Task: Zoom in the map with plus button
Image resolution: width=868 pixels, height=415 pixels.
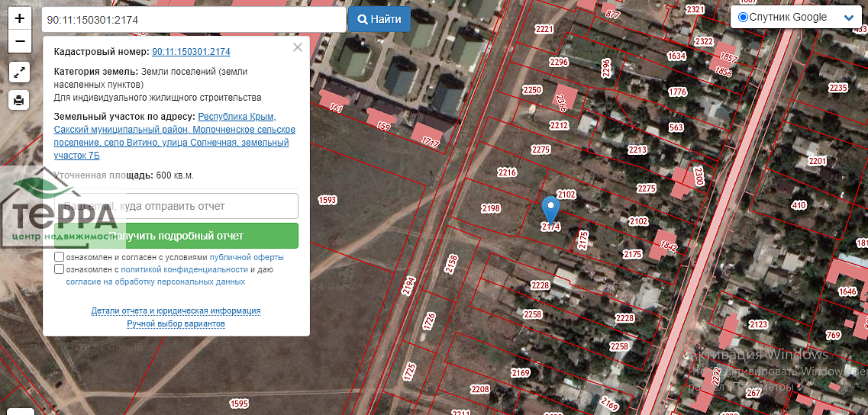Action: pos(20,18)
